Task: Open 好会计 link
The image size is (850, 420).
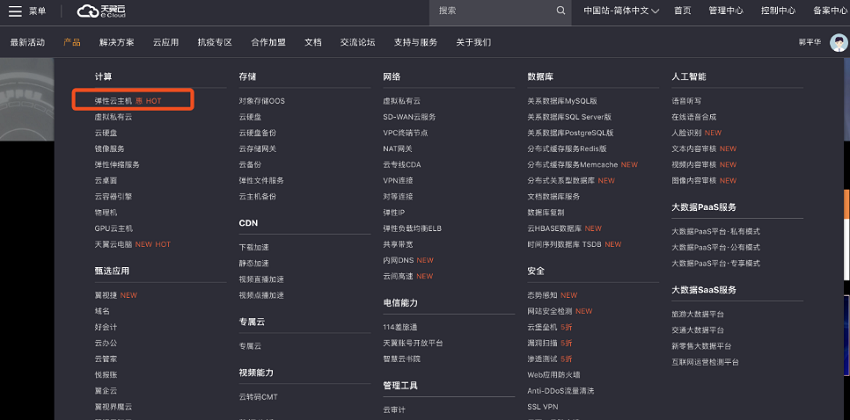Action: (106, 327)
